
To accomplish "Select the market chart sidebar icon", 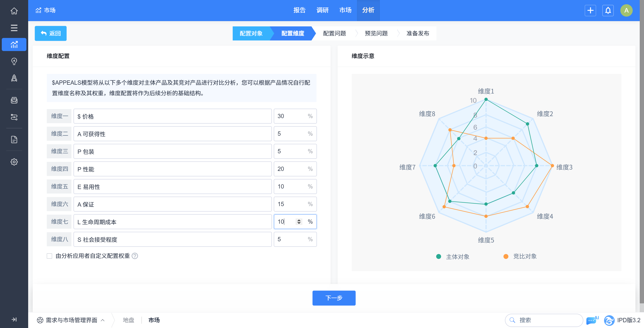I will tap(14, 44).
